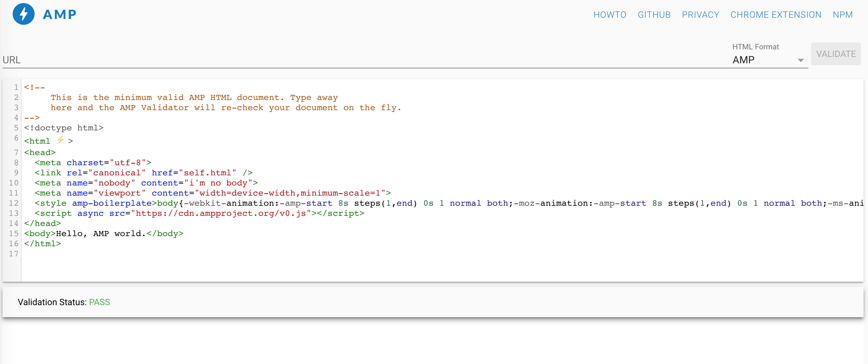This screenshot has height=364, width=868.
Task: Place cursor in body Hello AMP text
Action: 100,234
